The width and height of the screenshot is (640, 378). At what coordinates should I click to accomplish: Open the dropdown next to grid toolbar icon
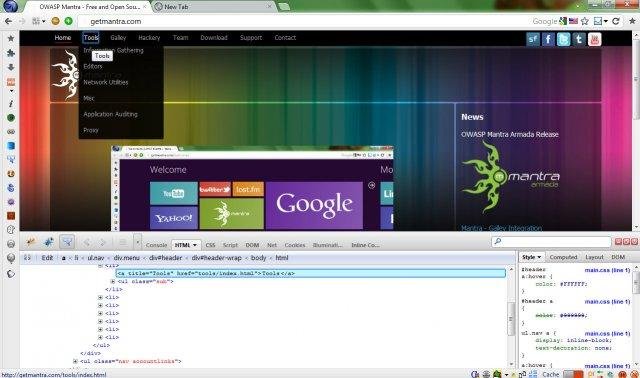44,21
